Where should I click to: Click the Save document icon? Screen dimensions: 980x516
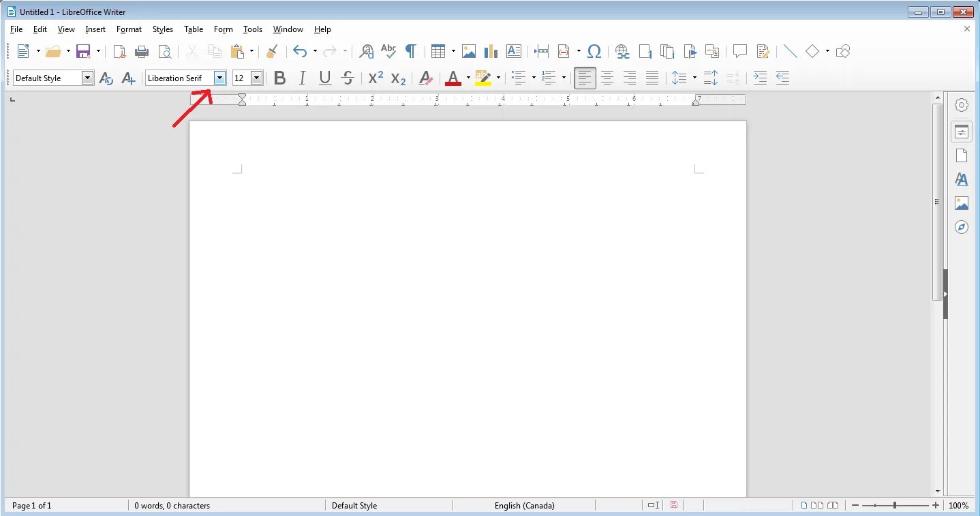83,51
